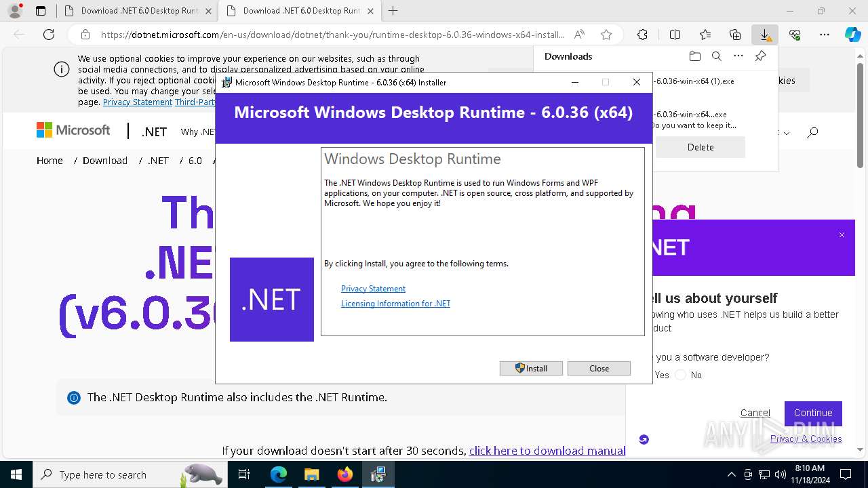868x488 pixels.
Task: Open the Copilot sidebar icon
Action: [852, 35]
